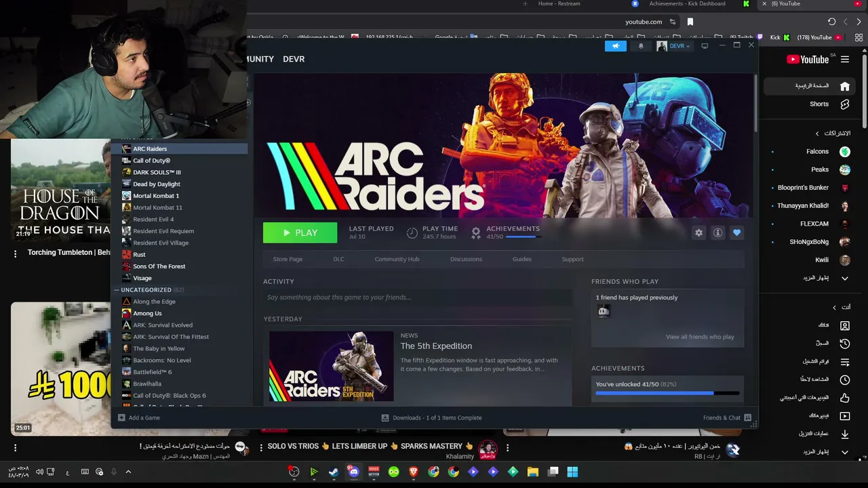Switch to Home - Restream tab
This screenshot has width=868, height=488.
559,4
